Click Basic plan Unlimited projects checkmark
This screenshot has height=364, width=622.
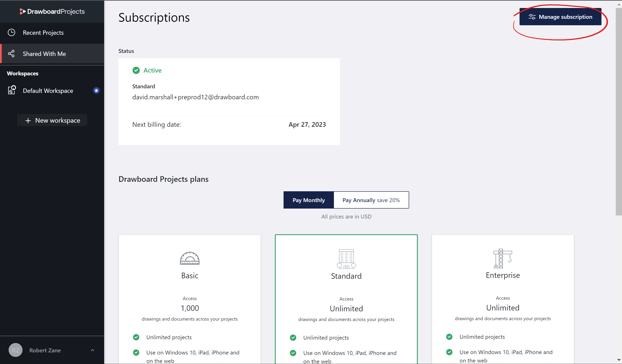(136, 337)
